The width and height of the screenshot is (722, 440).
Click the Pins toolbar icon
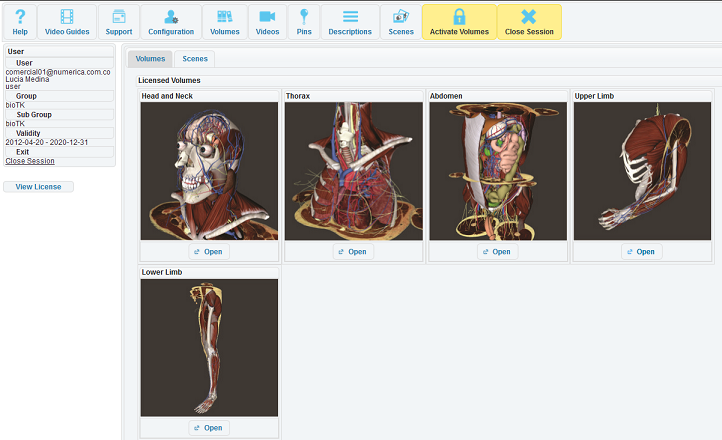tap(304, 22)
